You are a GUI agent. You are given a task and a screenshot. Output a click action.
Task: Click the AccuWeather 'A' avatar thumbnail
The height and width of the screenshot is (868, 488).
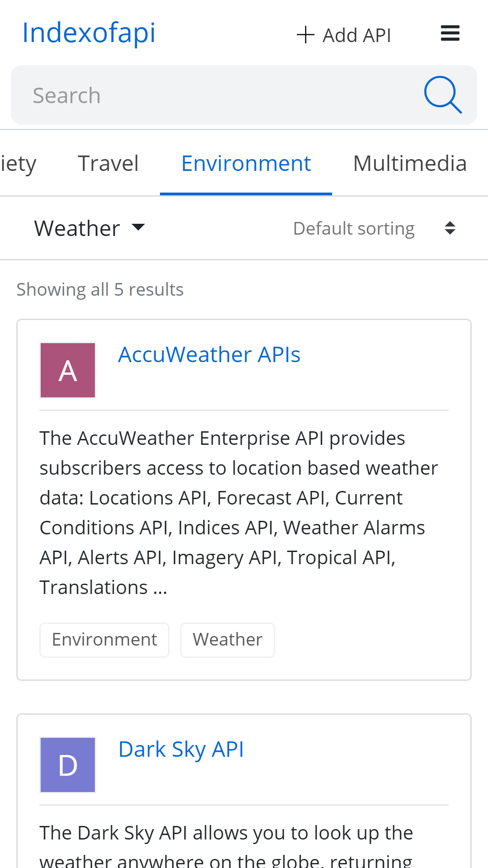[67, 370]
